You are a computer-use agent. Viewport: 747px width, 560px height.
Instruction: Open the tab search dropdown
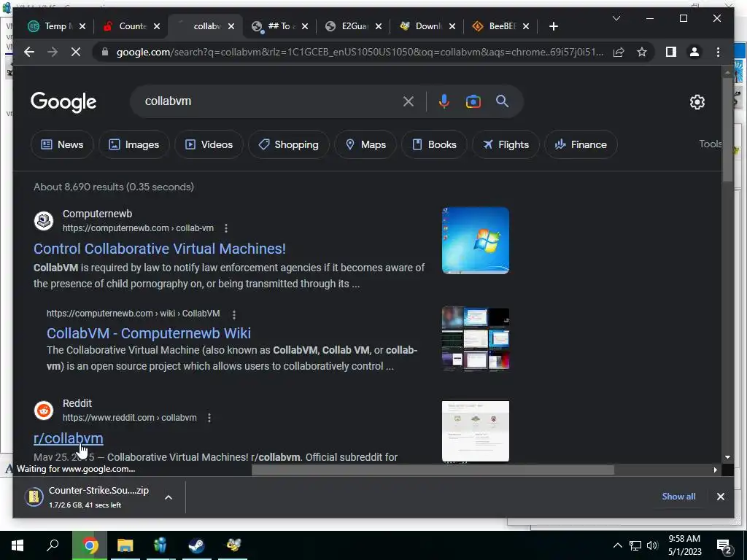click(x=616, y=18)
